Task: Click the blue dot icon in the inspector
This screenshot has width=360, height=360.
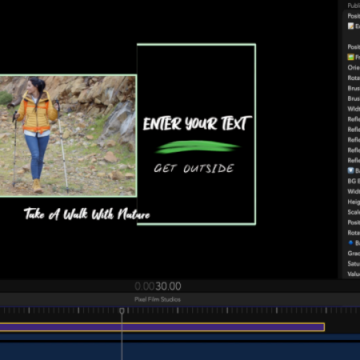Action: click(x=351, y=243)
